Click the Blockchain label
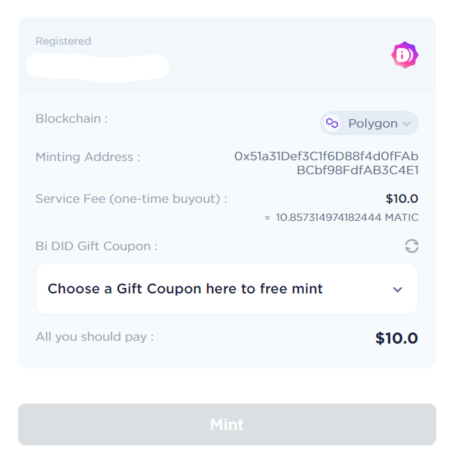The image size is (453, 476). click(72, 118)
